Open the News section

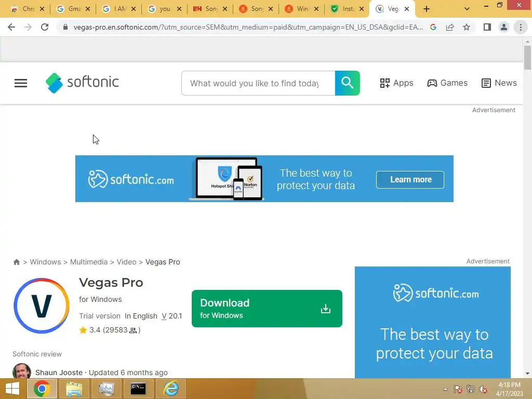click(499, 83)
